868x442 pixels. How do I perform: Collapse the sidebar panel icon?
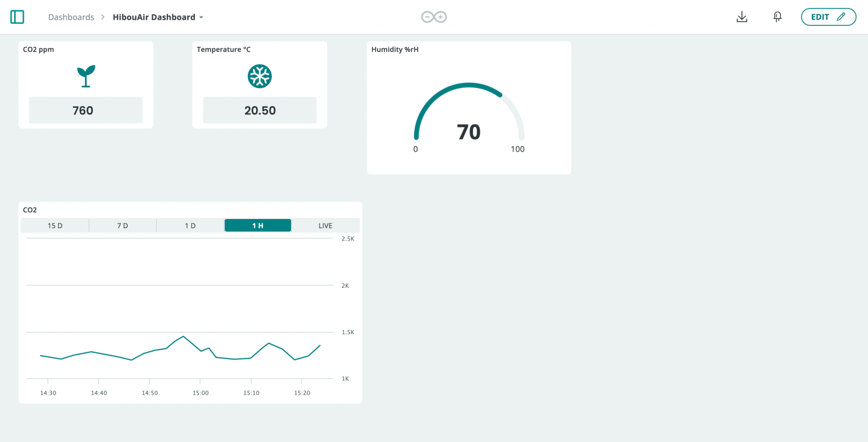(17, 16)
